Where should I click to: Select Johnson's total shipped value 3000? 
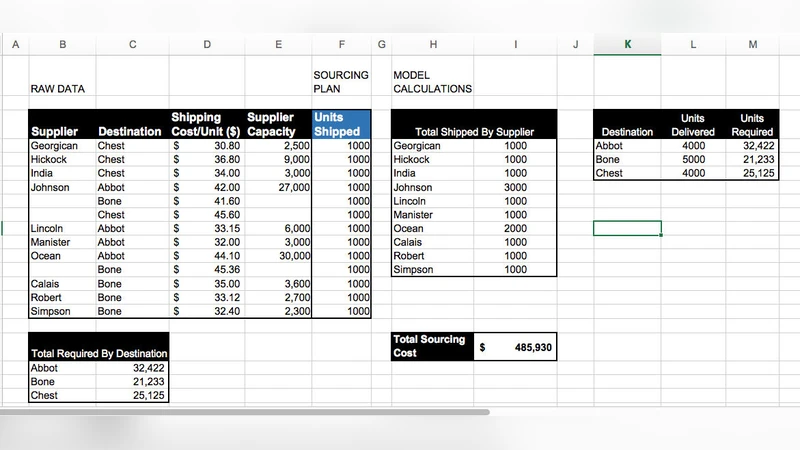515,187
